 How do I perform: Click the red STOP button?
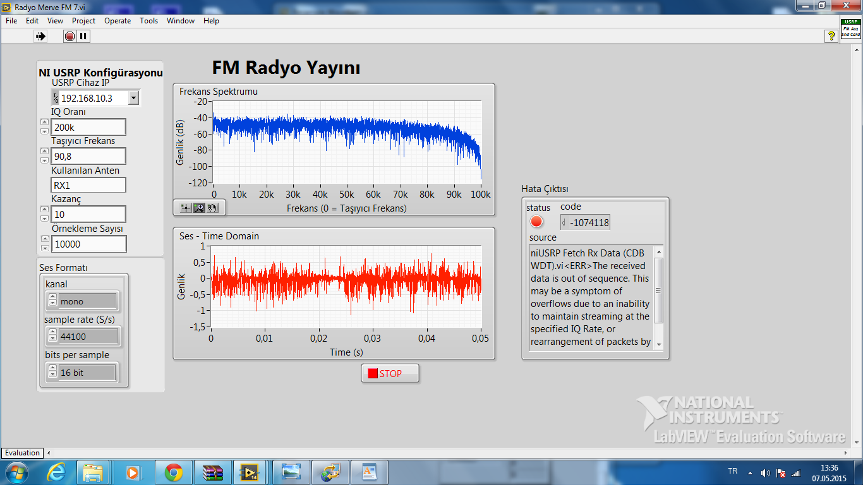(x=390, y=373)
